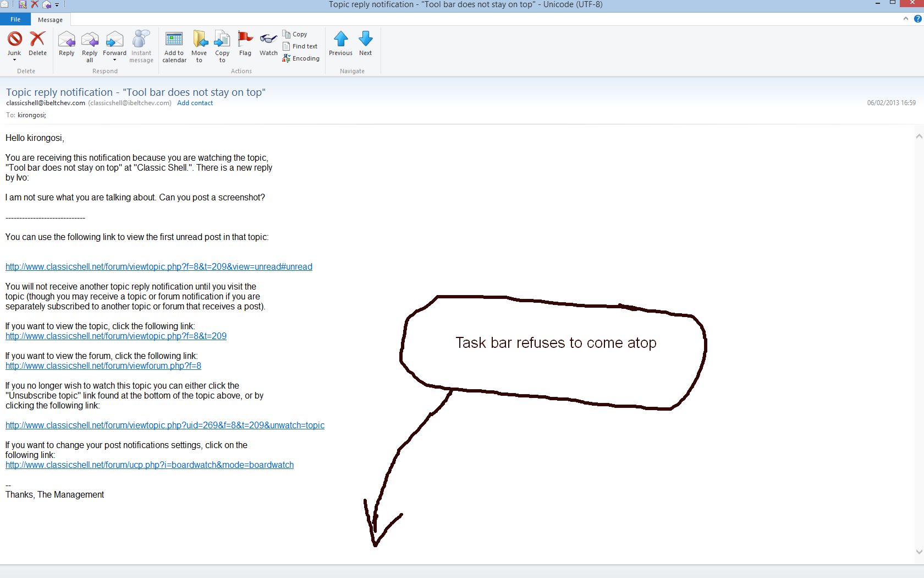Click the Watch glasses icon
Viewport: 924px width, 578px height.
tap(268, 40)
